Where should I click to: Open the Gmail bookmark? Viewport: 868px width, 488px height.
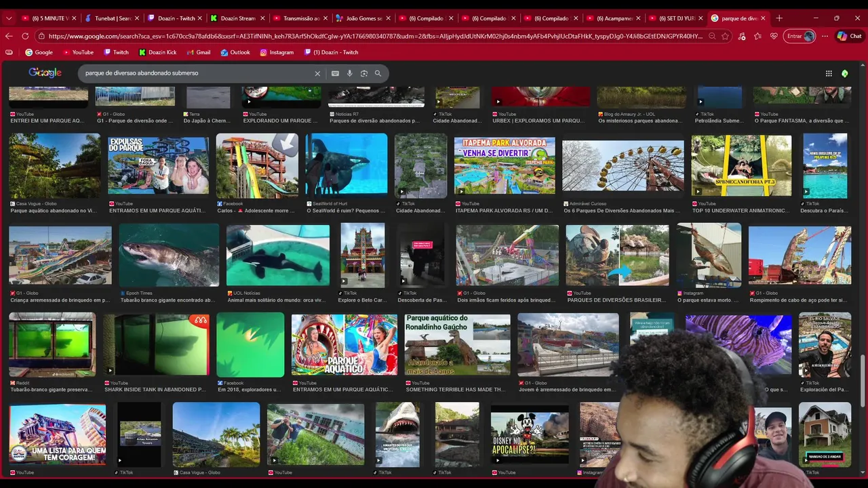(198, 52)
